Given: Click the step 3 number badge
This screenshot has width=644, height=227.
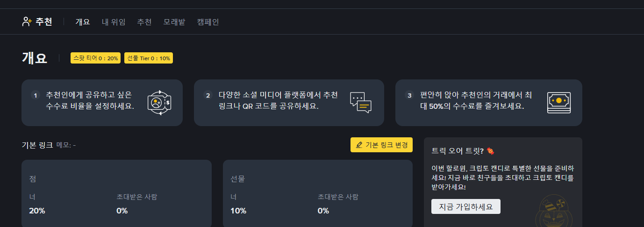Looking at the screenshot, I should 409,95.
